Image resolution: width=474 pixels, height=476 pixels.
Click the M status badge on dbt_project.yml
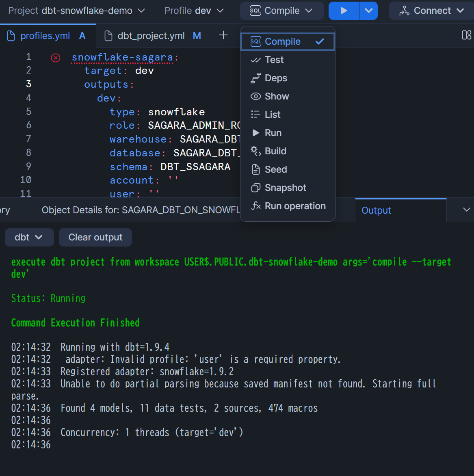click(197, 36)
